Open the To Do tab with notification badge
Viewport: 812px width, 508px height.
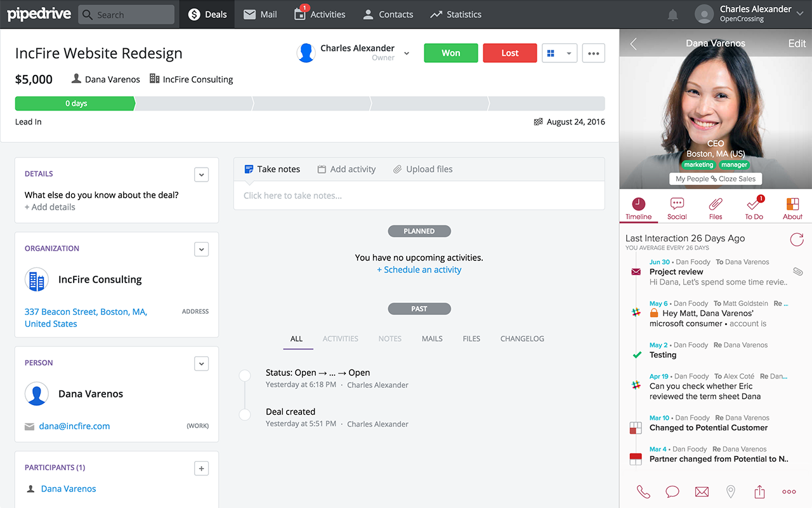pos(754,208)
